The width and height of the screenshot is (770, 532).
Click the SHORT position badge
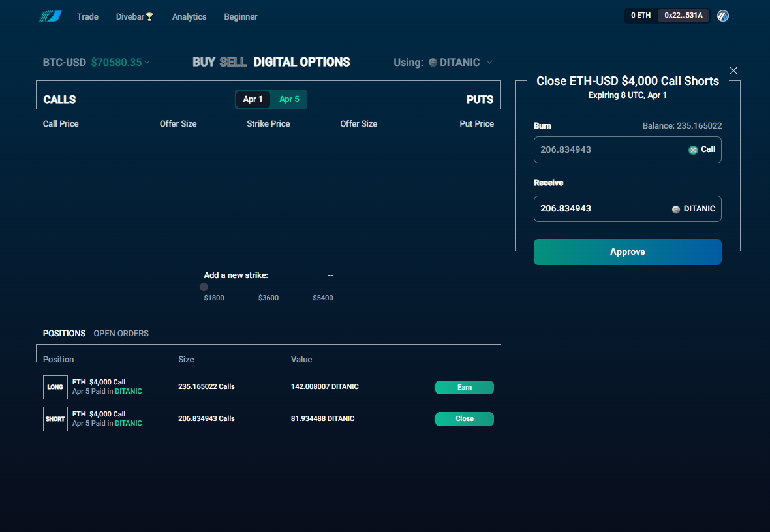point(55,419)
